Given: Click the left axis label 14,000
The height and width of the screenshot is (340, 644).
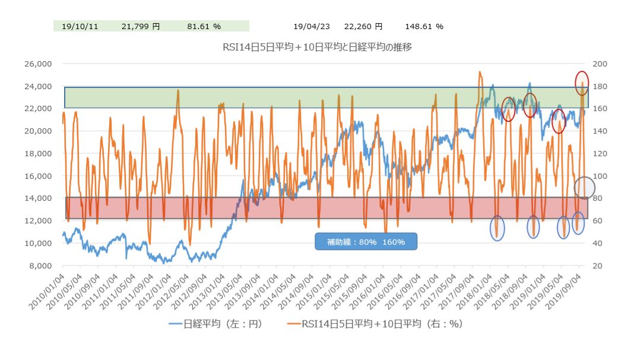Looking at the screenshot, I should [38, 198].
